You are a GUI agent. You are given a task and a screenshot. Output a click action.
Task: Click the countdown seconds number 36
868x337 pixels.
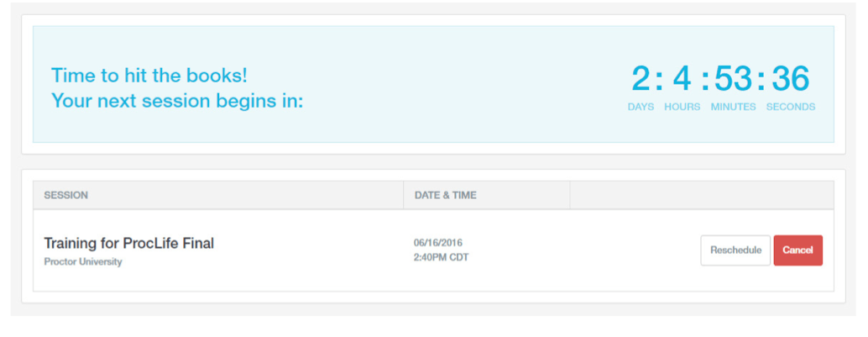[791, 79]
